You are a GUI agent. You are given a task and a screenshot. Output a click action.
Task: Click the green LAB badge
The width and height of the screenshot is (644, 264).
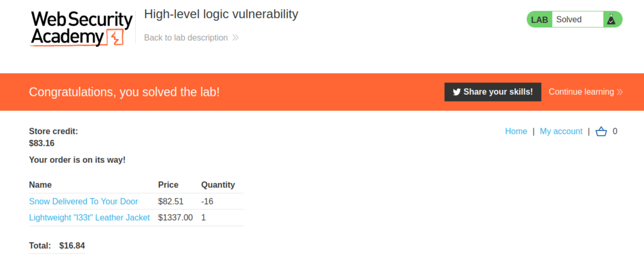point(539,19)
